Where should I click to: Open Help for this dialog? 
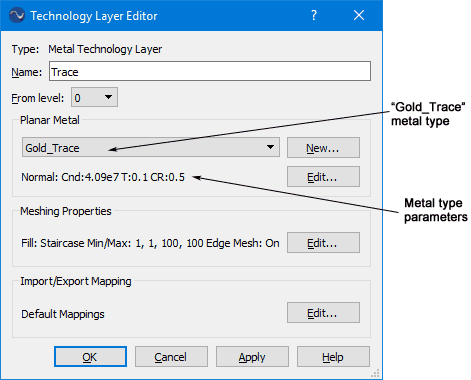coord(333,357)
